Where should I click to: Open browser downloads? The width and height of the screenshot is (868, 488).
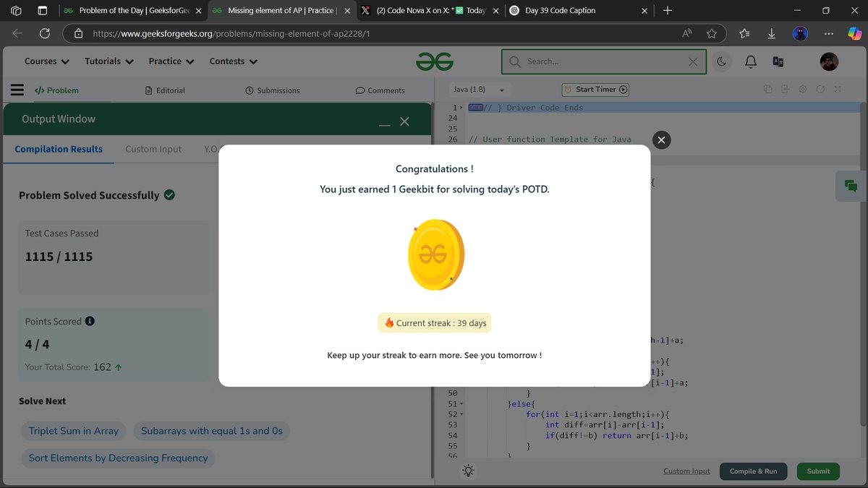coord(772,33)
